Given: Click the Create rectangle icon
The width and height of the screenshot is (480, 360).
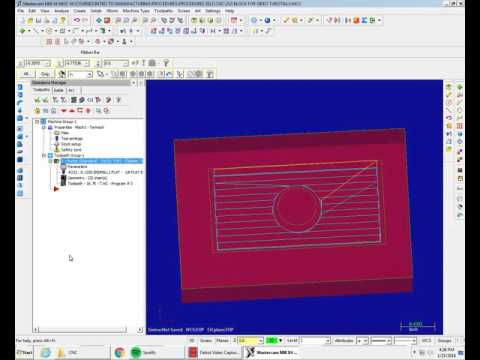Looking at the screenshot, I should pyautogui.click(x=62, y=31).
